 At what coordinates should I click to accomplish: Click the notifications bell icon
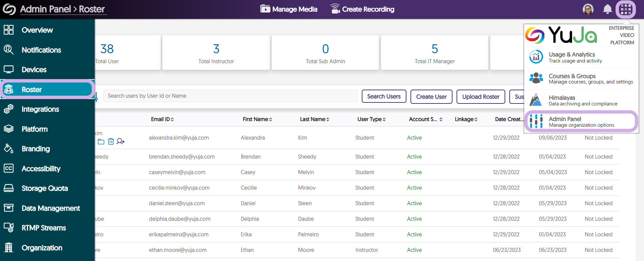(x=607, y=9)
